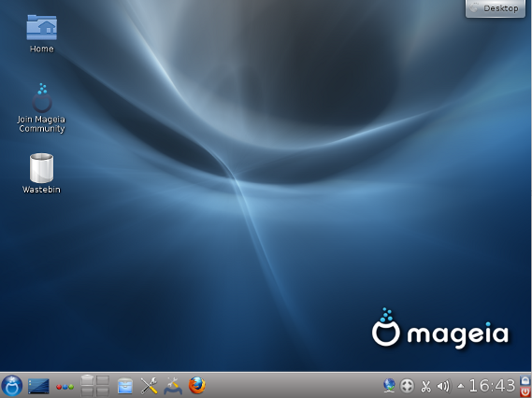This screenshot has height=398, width=532.
Task: Launch the Mageia Control Center icon
Action: coord(173,386)
